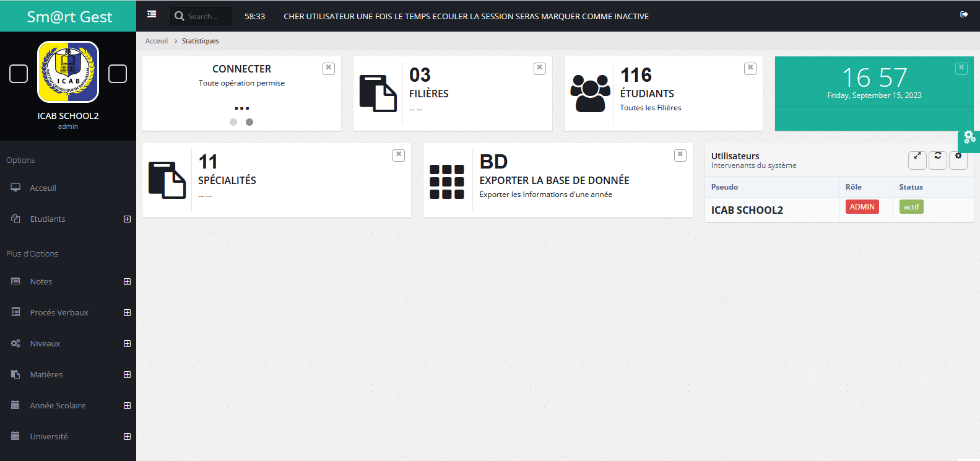Click the logout icon in top bar
The image size is (980, 461).
coord(964,14)
